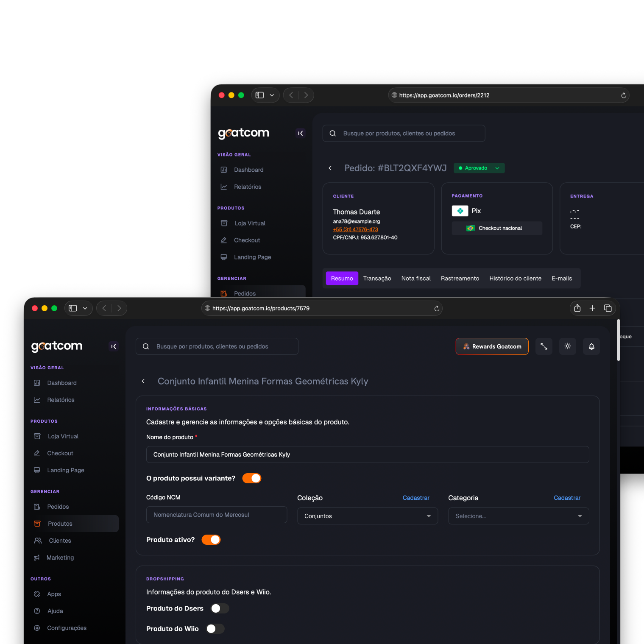644x644 pixels.
Task: Enable the Produto do Dsers toggle
Action: (x=220, y=608)
